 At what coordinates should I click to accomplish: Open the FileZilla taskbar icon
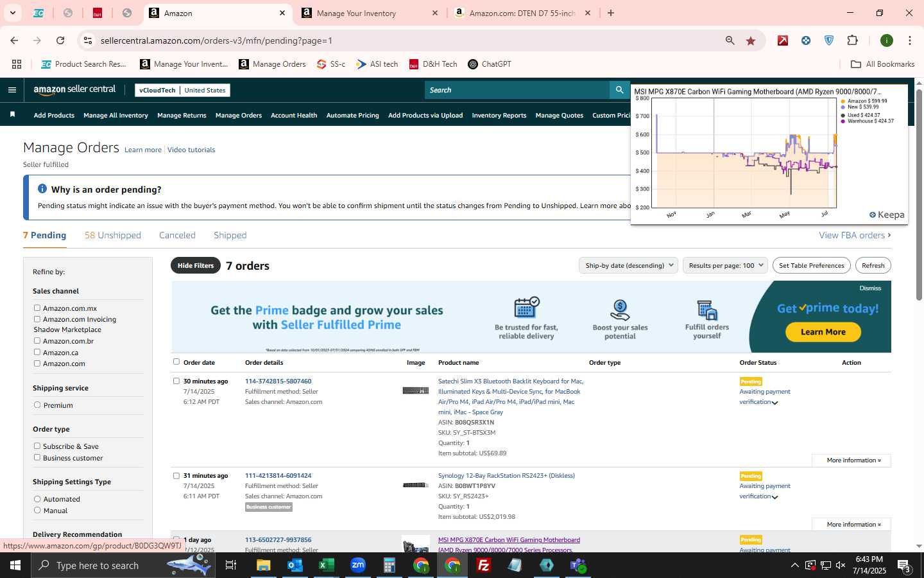[x=484, y=565]
